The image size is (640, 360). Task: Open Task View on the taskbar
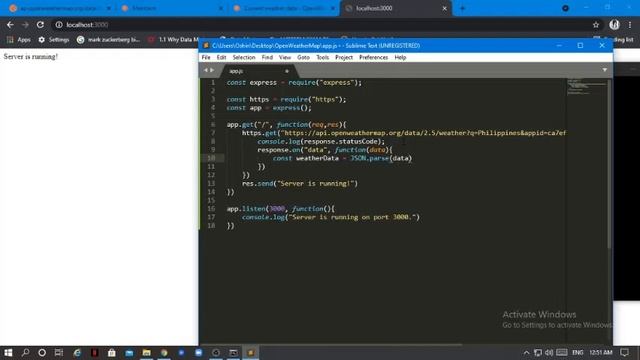click(x=59, y=352)
